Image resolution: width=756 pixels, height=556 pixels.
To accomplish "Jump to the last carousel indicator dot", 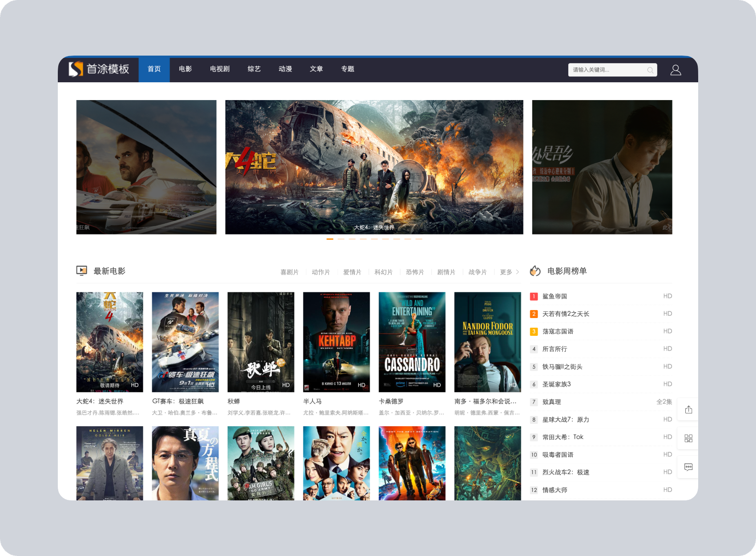I will pos(419,239).
